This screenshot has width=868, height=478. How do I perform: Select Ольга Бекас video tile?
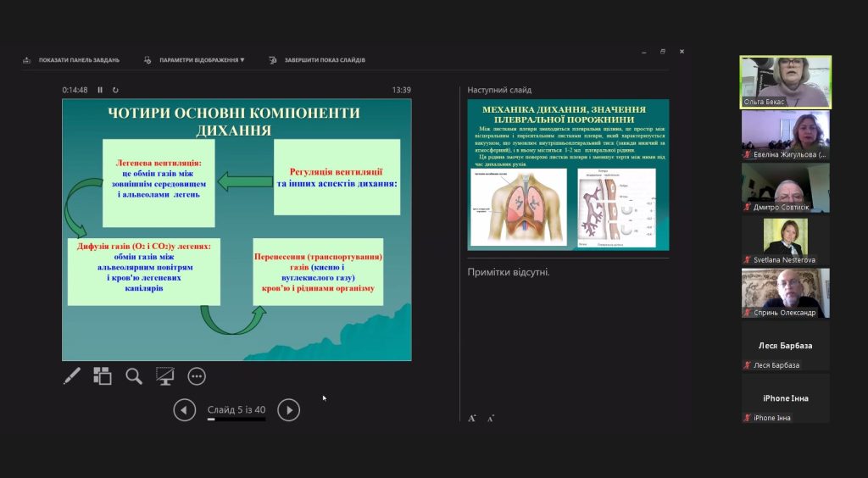click(786, 81)
